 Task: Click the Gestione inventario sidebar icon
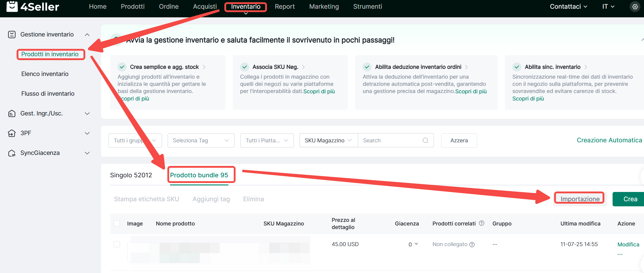(12, 34)
